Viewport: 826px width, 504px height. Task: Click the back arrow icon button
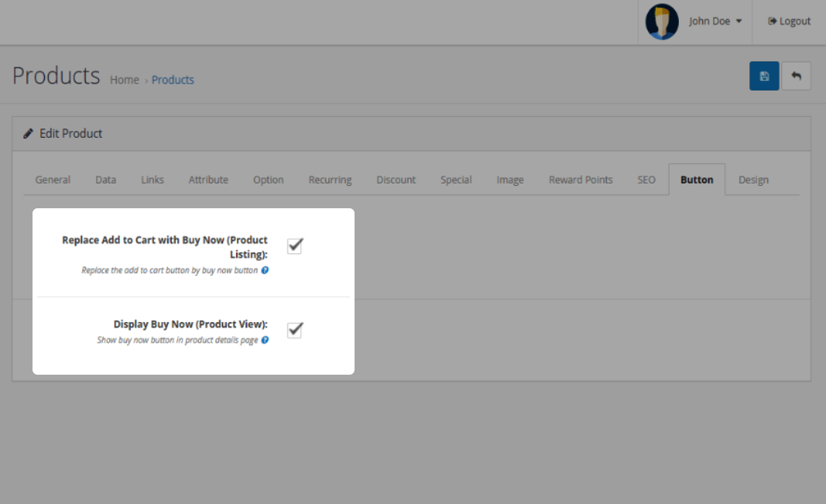pos(796,76)
